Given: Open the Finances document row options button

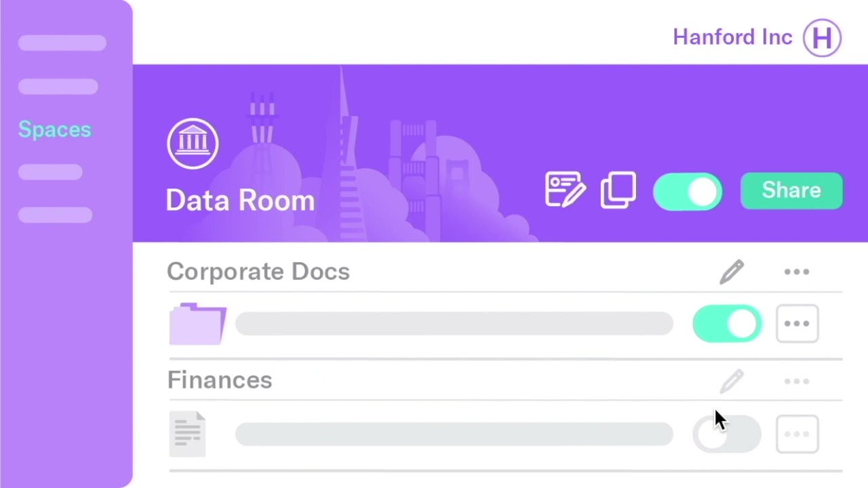Looking at the screenshot, I should pos(797,434).
